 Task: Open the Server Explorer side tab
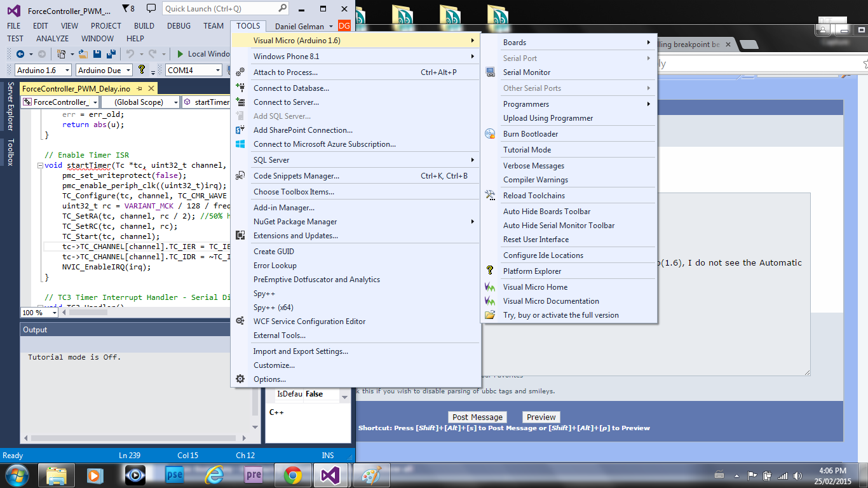10,107
